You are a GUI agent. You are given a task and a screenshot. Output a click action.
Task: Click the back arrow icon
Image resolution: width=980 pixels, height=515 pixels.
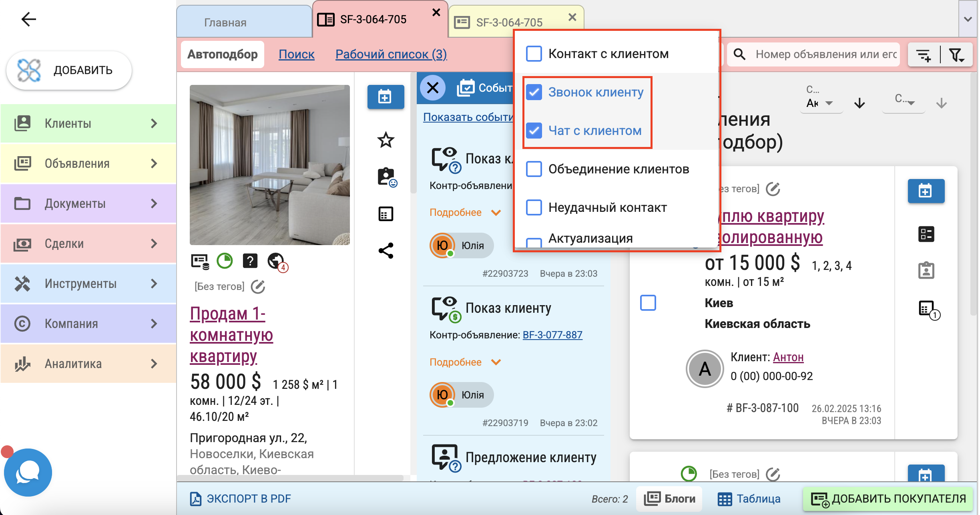28,19
